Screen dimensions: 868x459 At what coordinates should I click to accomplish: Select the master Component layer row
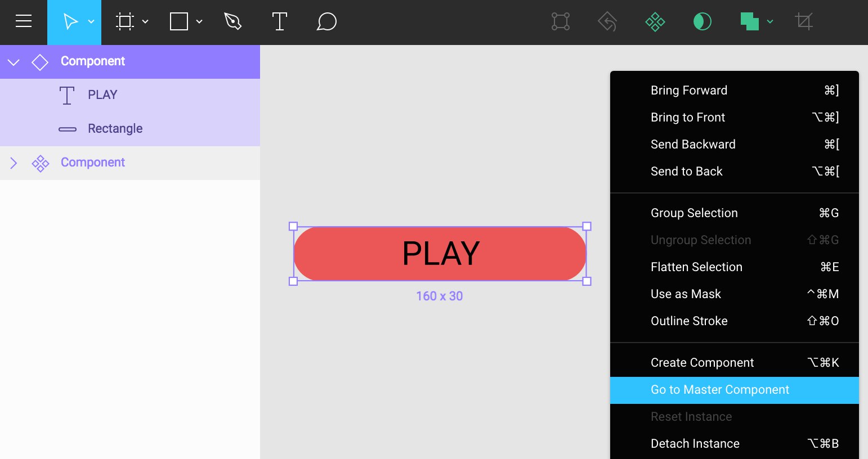point(130,163)
